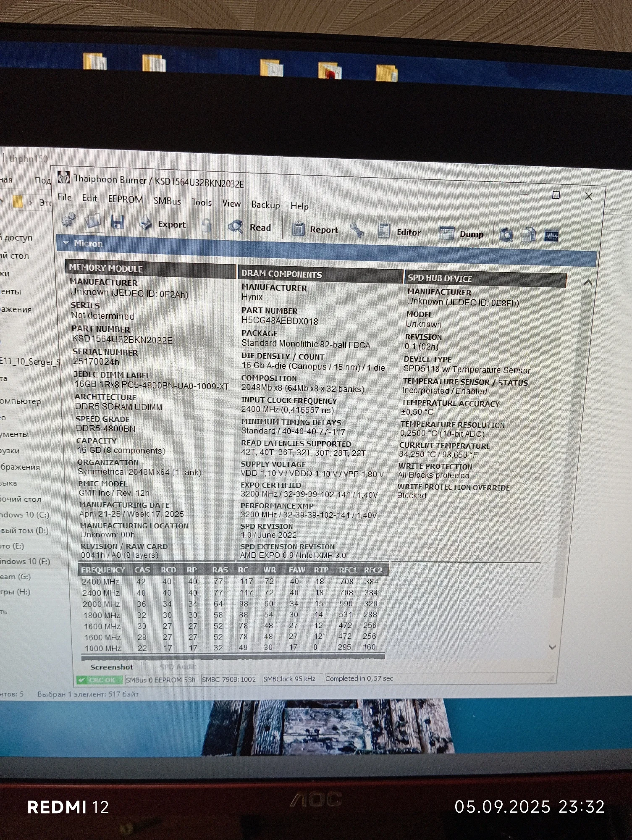Click the speed grade value DDR5-4800BN

(106, 428)
